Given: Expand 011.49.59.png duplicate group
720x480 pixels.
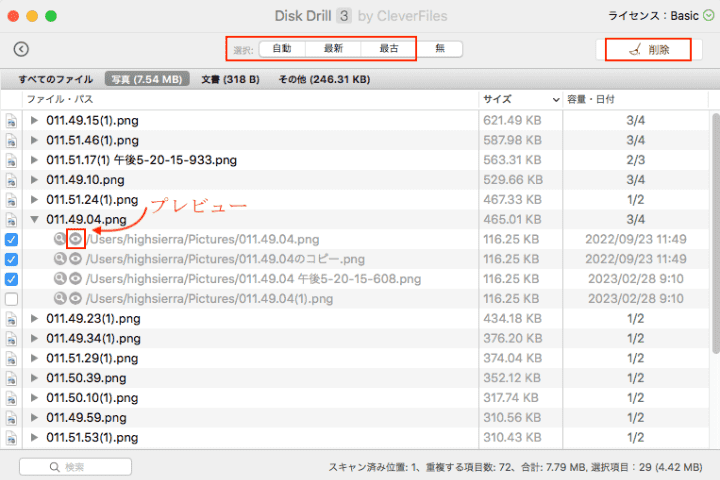Looking at the screenshot, I should [34, 418].
